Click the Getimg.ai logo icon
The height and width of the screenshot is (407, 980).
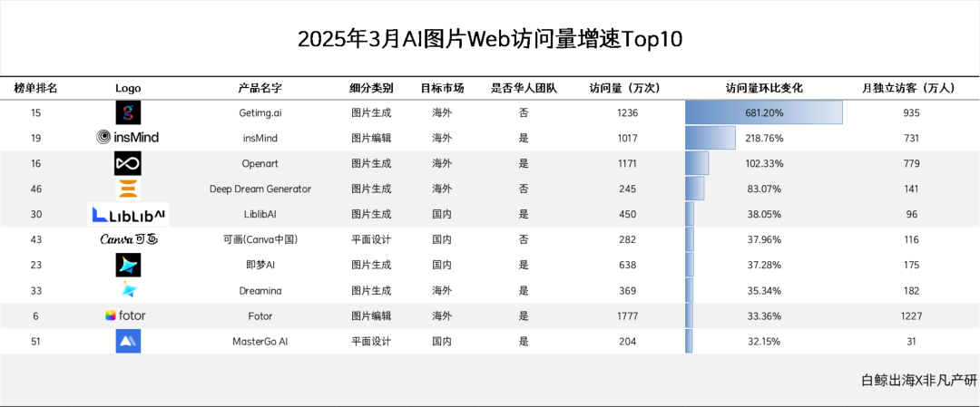[128, 113]
